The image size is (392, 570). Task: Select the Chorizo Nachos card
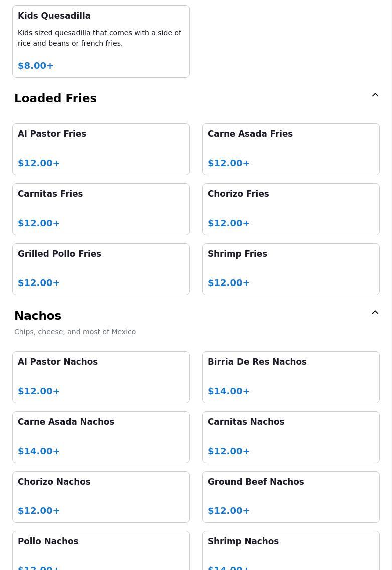tap(101, 497)
